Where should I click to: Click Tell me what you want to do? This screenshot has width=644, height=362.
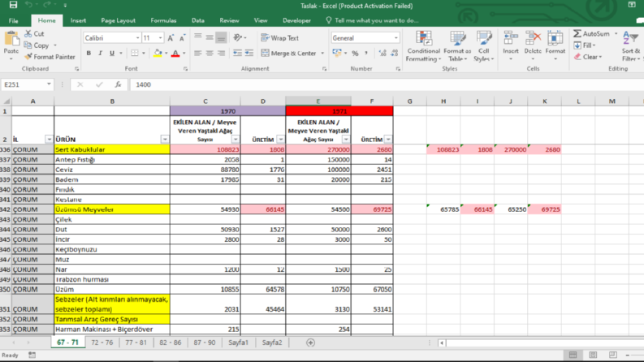click(x=372, y=20)
